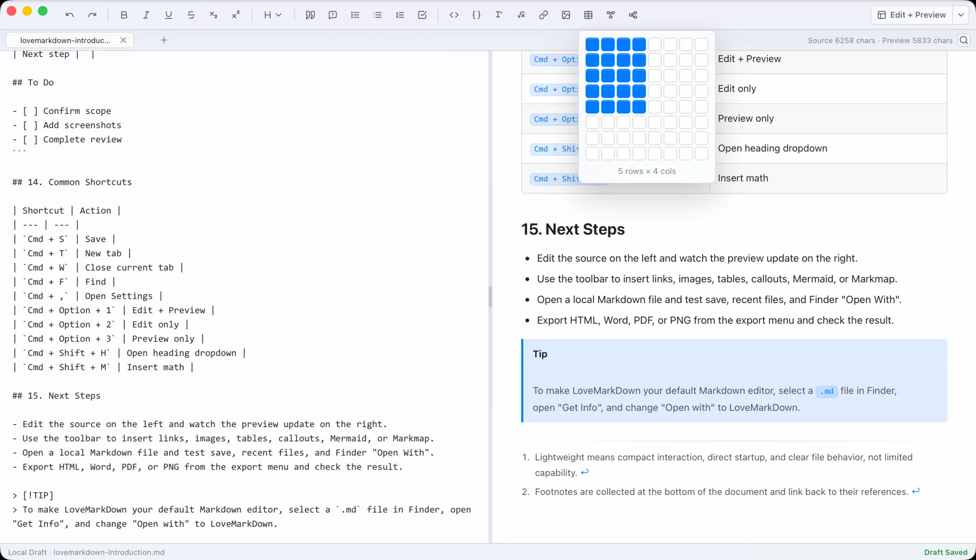Open search with the magnifier icon
The height and width of the screenshot is (560, 976).
click(964, 40)
